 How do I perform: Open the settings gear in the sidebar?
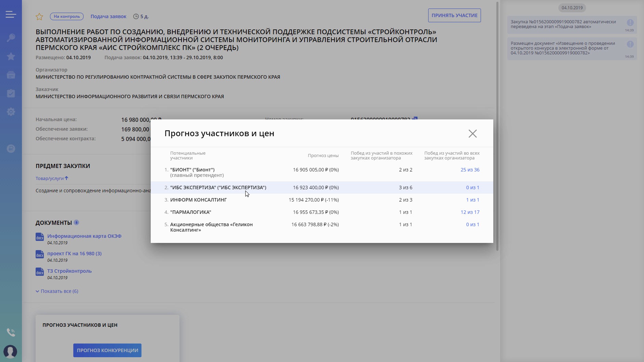[11, 112]
